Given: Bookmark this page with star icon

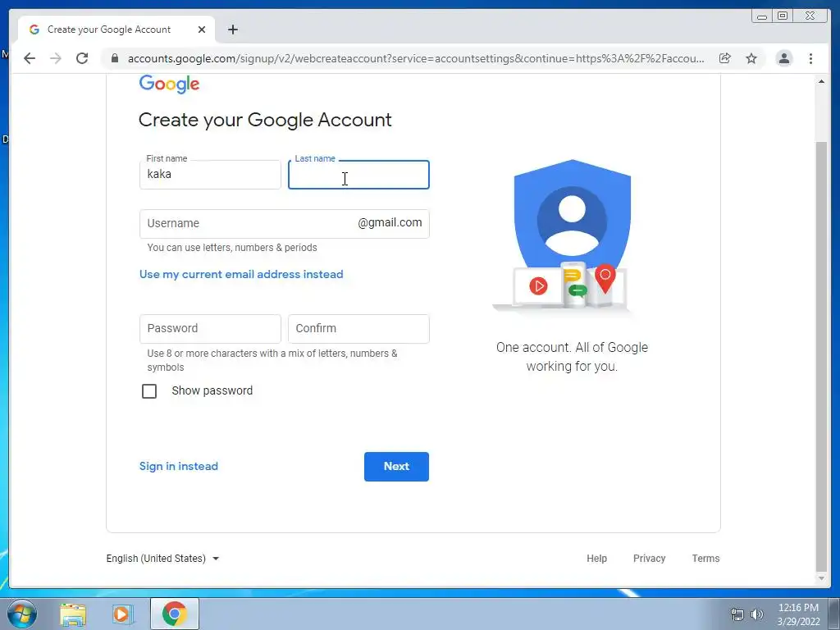Looking at the screenshot, I should (751, 58).
